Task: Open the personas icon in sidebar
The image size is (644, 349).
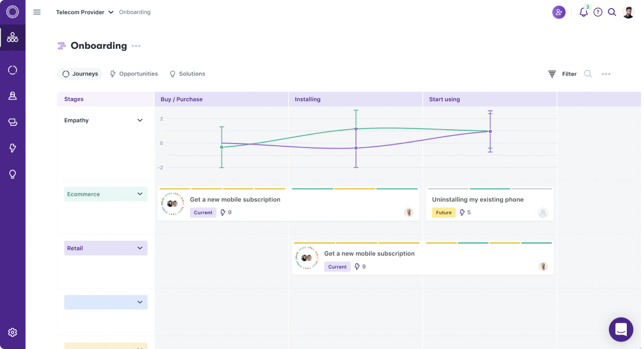Action: 12,96
